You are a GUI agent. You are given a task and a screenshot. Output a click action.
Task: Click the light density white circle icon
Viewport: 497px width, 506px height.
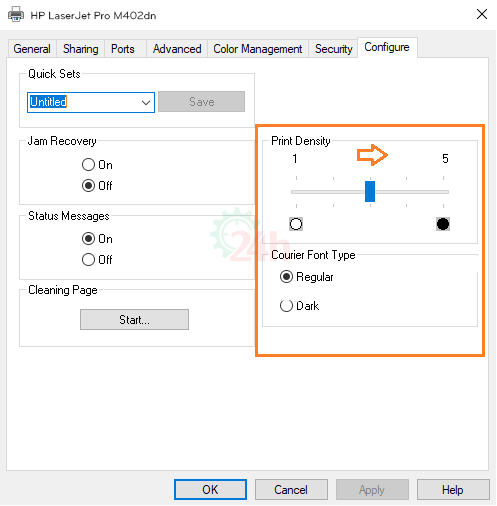click(296, 224)
